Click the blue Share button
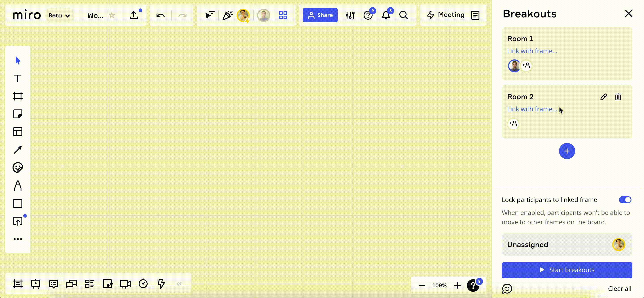644x298 pixels. pyautogui.click(x=320, y=15)
